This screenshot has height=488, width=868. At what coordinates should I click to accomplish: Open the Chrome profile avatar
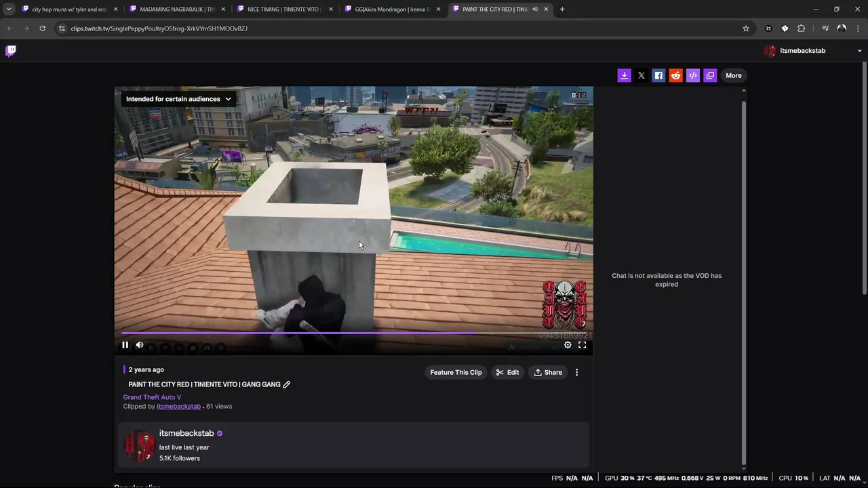842,28
